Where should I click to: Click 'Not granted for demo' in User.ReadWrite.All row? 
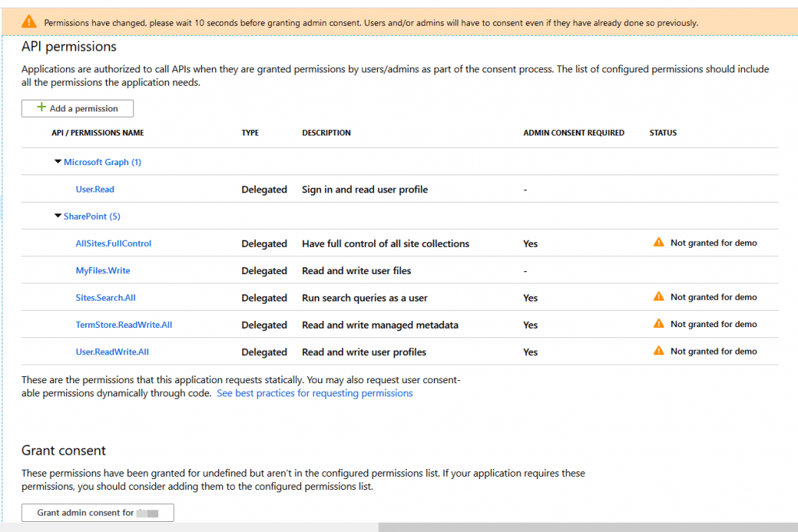pyautogui.click(x=714, y=351)
